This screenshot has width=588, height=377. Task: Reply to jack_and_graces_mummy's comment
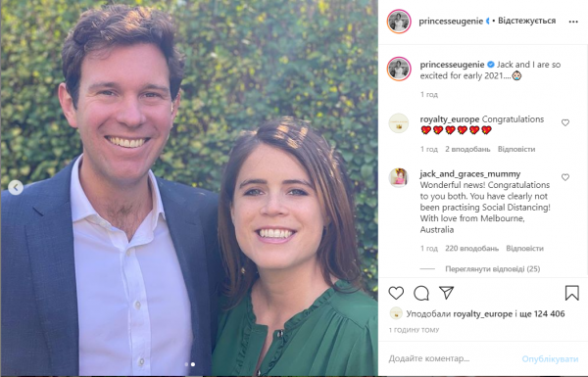pos(524,249)
